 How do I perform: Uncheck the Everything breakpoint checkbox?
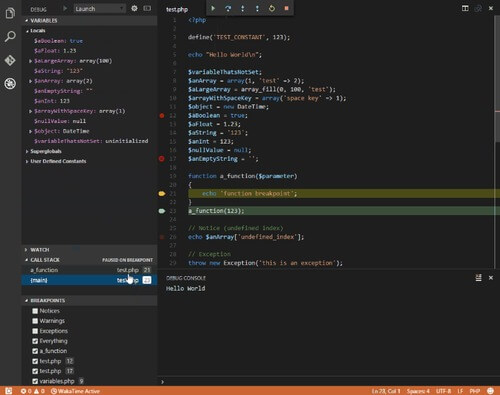coord(35,341)
